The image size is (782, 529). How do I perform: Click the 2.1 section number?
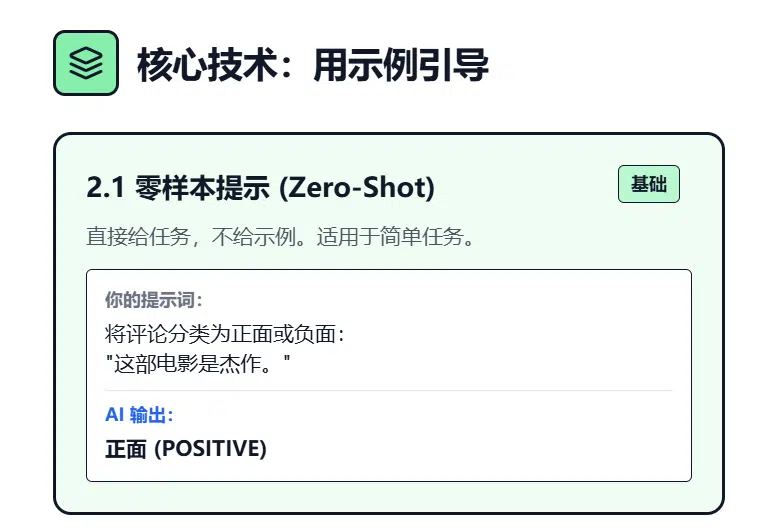(102, 188)
